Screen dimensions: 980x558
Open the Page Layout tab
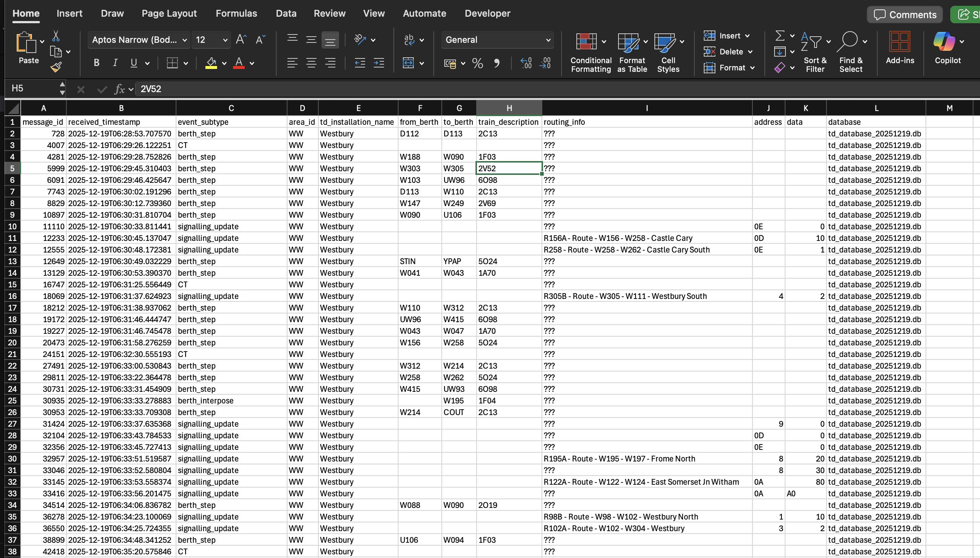[169, 13]
